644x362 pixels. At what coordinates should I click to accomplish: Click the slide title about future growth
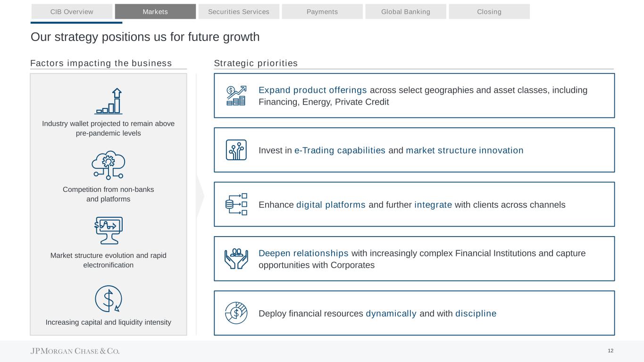pos(145,37)
